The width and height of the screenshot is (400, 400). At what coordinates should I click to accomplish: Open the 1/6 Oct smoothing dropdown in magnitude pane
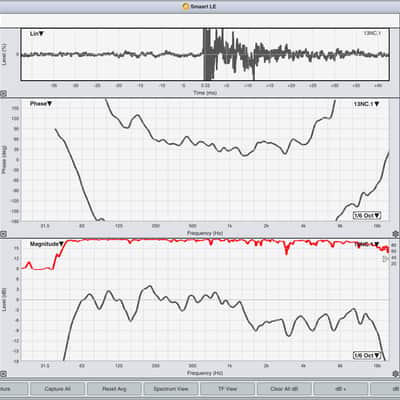coord(367,355)
